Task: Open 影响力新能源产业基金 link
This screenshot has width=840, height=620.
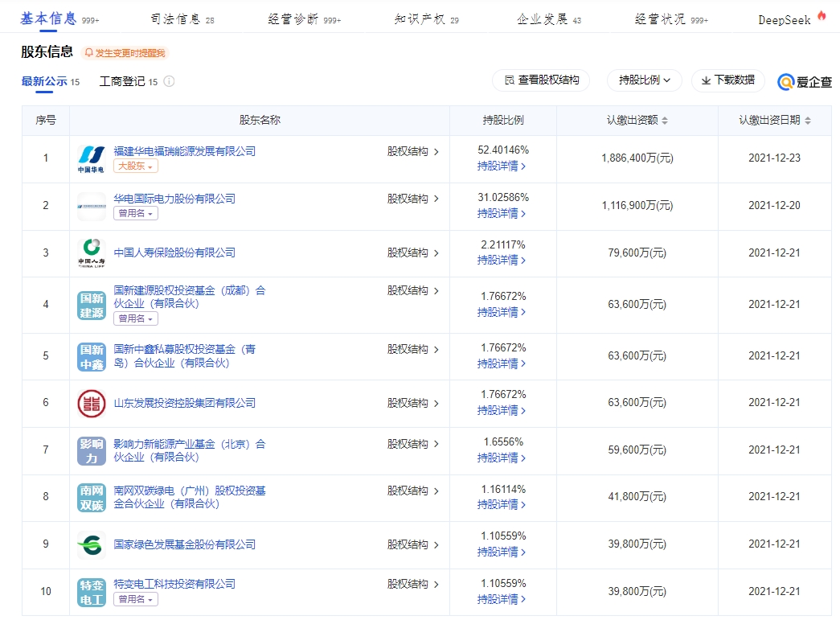Action: click(x=189, y=450)
